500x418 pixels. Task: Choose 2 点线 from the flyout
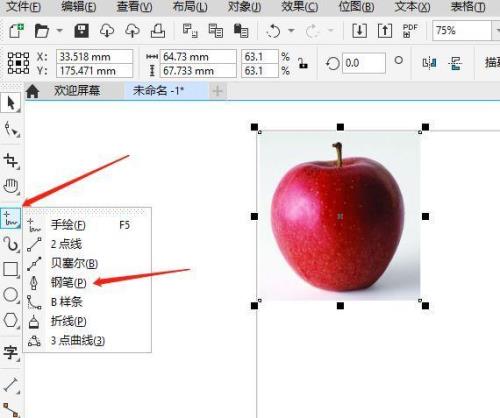point(88,244)
